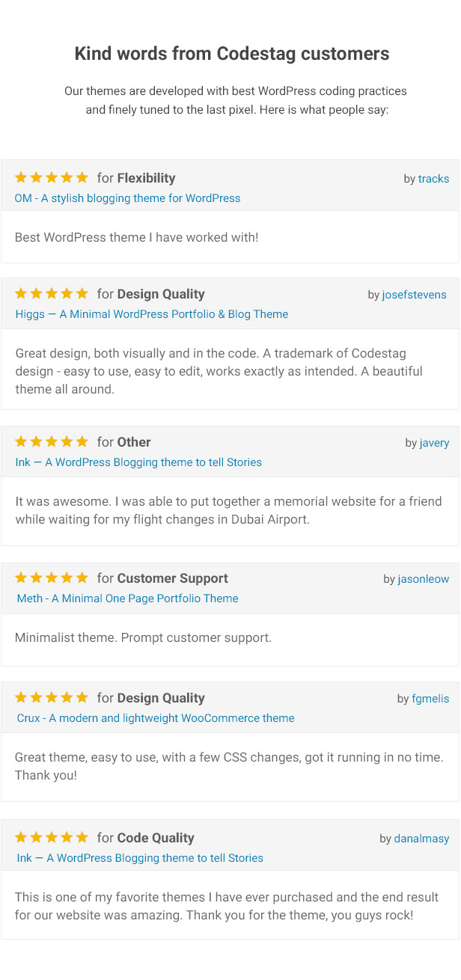Open the tracks reviewer profile link
The image size is (461, 980).
(433, 179)
